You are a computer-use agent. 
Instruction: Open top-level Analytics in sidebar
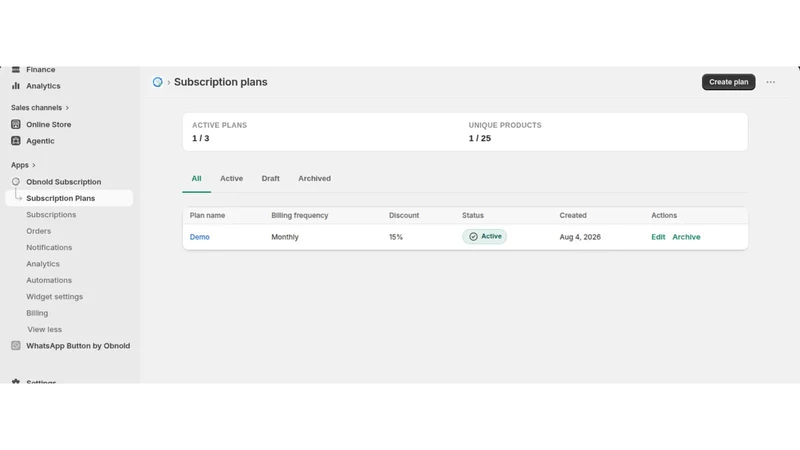tap(43, 86)
